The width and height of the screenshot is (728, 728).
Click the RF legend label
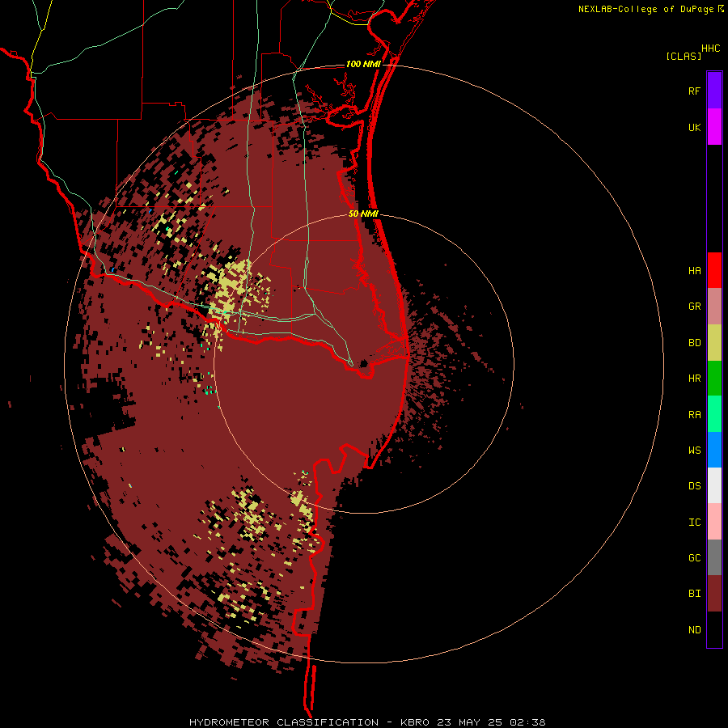click(694, 91)
